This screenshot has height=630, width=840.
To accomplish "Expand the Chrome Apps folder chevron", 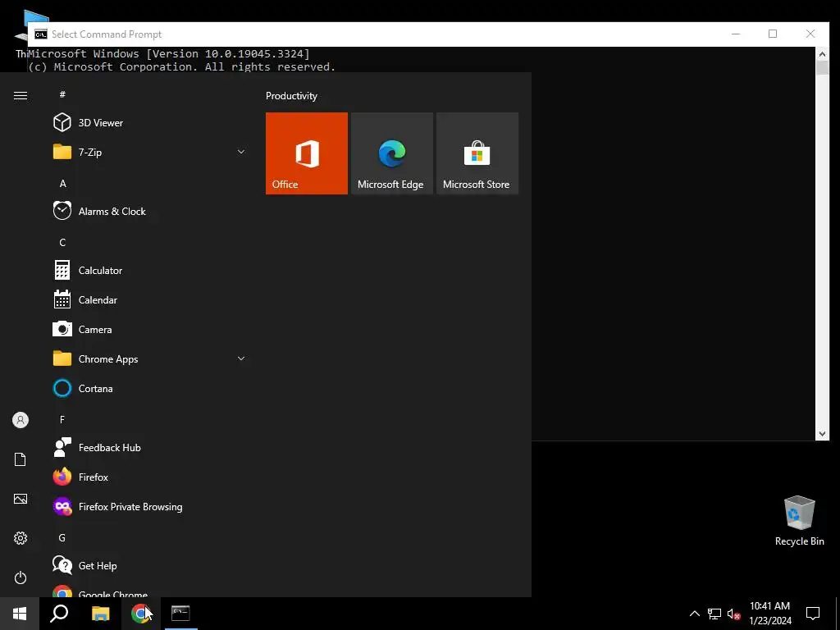I will pos(241,359).
